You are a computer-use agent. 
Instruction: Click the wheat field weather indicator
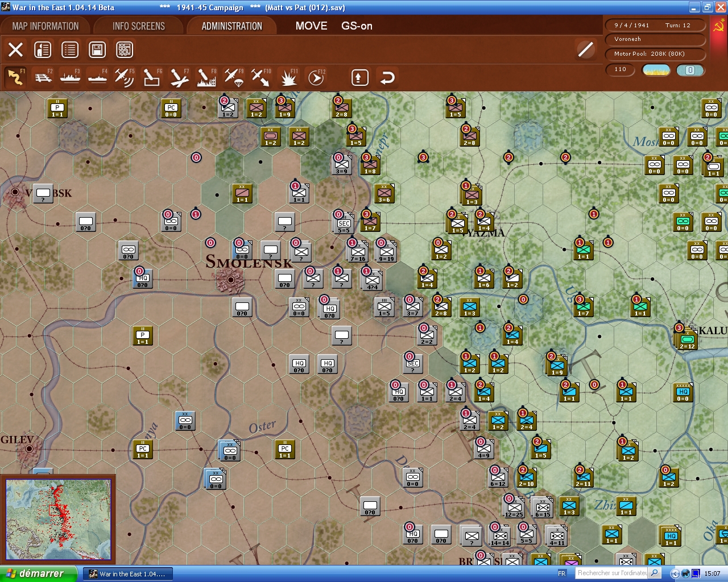pyautogui.click(x=656, y=70)
